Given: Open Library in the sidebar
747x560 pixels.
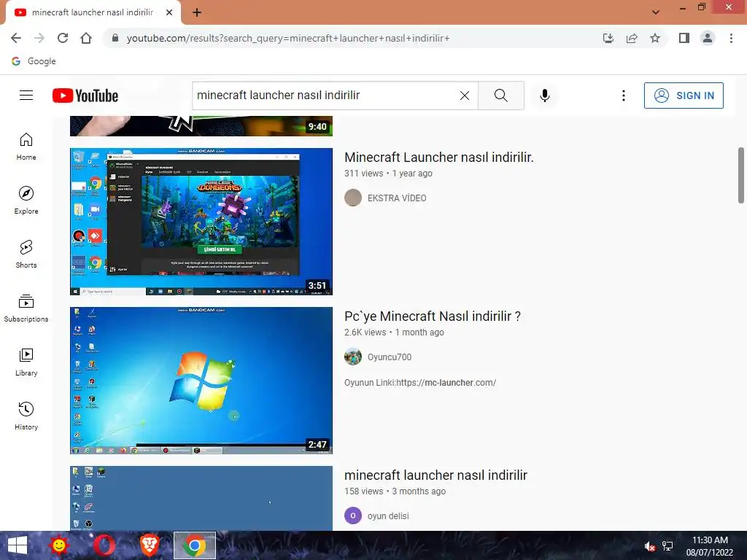Looking at the screenshot, I should [x=26, y=362].
